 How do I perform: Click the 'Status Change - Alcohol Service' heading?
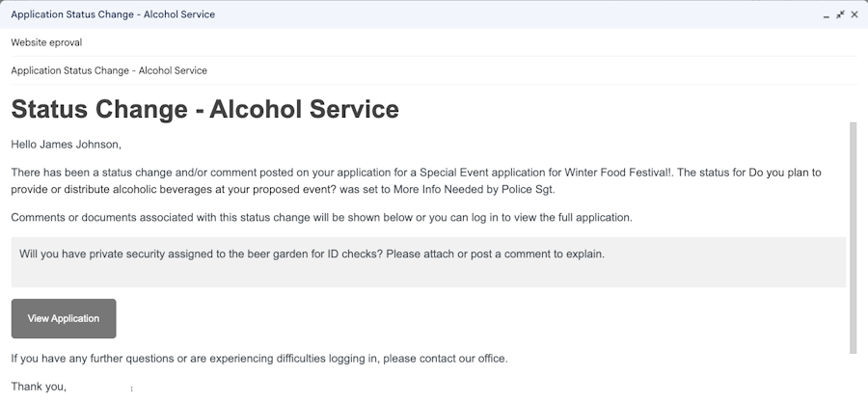pyautogui.click(x=204, y=109)
